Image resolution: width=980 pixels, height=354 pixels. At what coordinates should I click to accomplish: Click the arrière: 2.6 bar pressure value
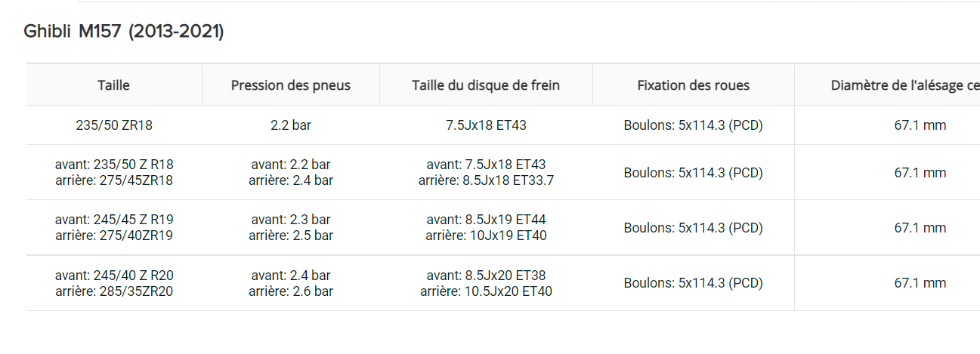tap(291, 291)
